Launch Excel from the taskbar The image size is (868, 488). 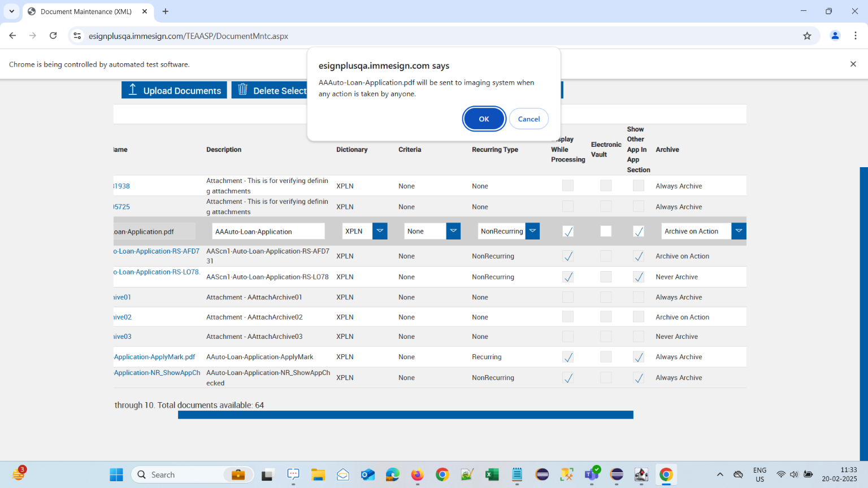click(x=492, y=475)
